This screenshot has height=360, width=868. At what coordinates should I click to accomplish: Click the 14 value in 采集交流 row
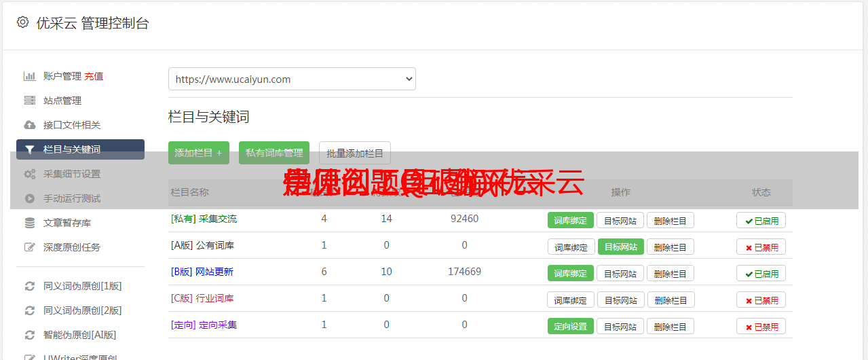point(387,219)
